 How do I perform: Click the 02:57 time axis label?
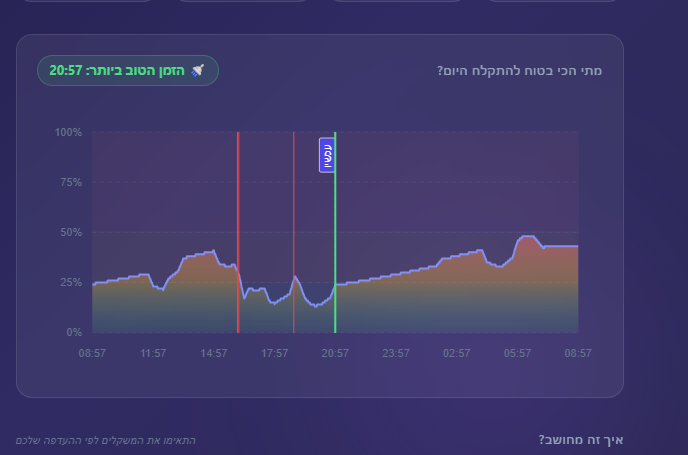click(x=457, y=353)
